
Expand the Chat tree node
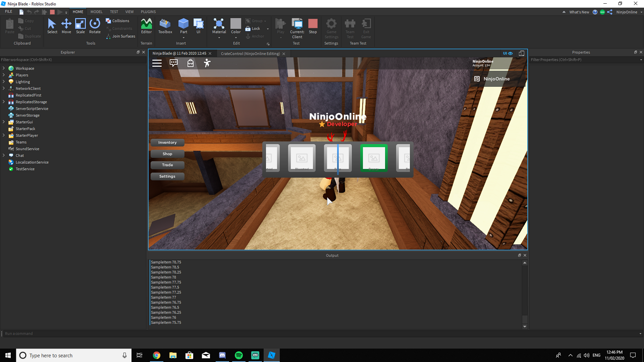tap(4, 155)
